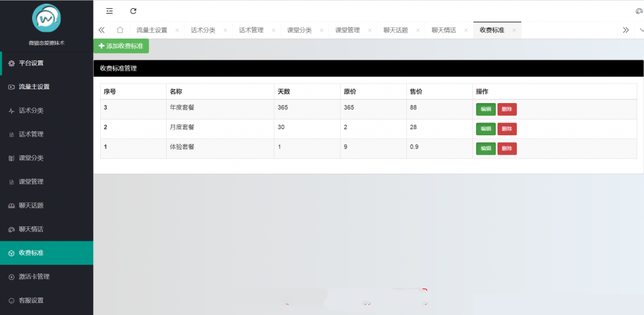The height and width of the screenshot is (315, 644).
Task: Click the 添加收费标准 button
Action: (121, 46)
